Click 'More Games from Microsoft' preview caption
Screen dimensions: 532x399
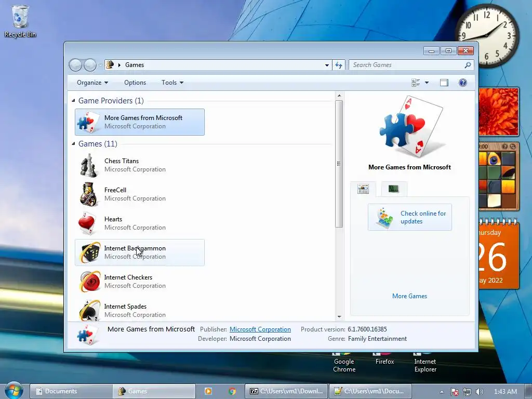click(x=409, y=167)
